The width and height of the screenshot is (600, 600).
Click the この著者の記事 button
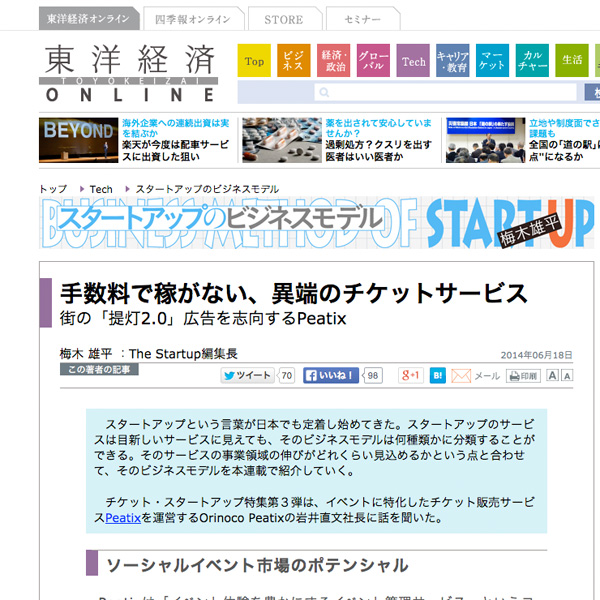(98, 370)
